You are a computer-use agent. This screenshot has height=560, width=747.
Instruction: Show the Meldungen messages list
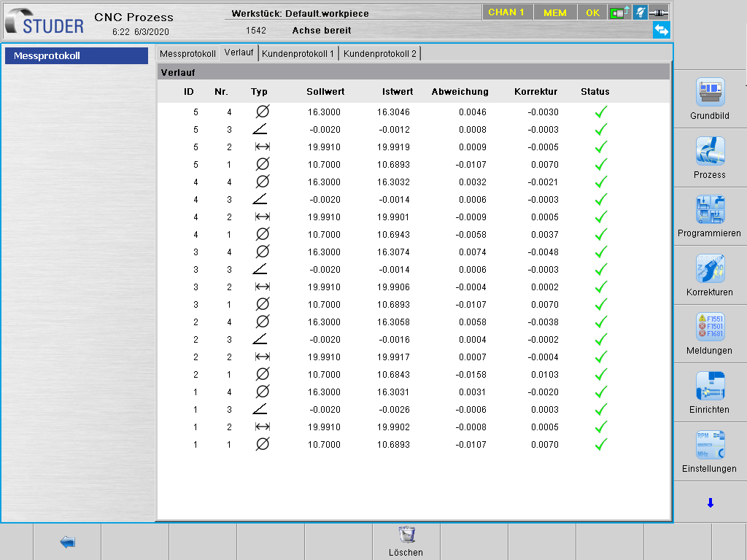click(709, 334)
